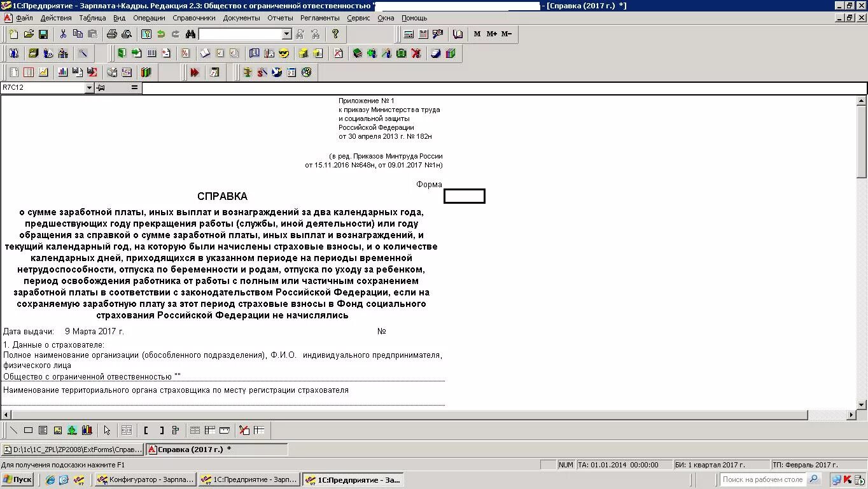Screen dimensions: 868x489
Task: Undo the last action with the green arrow
Action: [161, 34]
